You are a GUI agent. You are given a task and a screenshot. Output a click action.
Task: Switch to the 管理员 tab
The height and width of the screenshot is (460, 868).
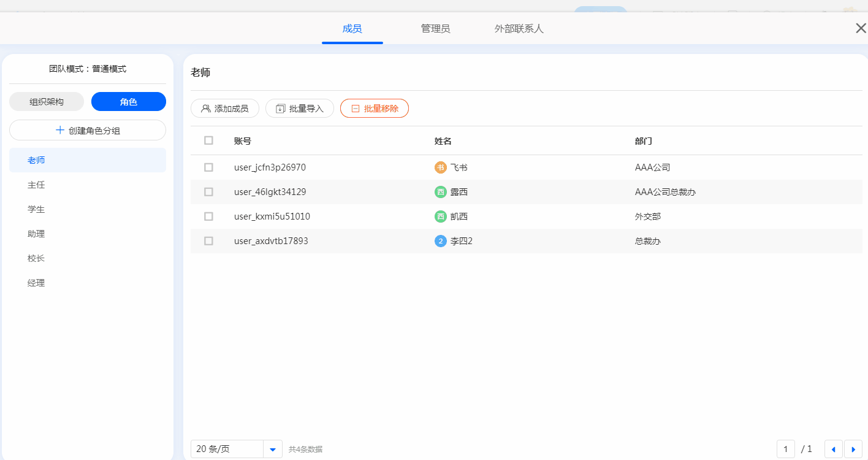pyautogui.click(x=435, y=29)
